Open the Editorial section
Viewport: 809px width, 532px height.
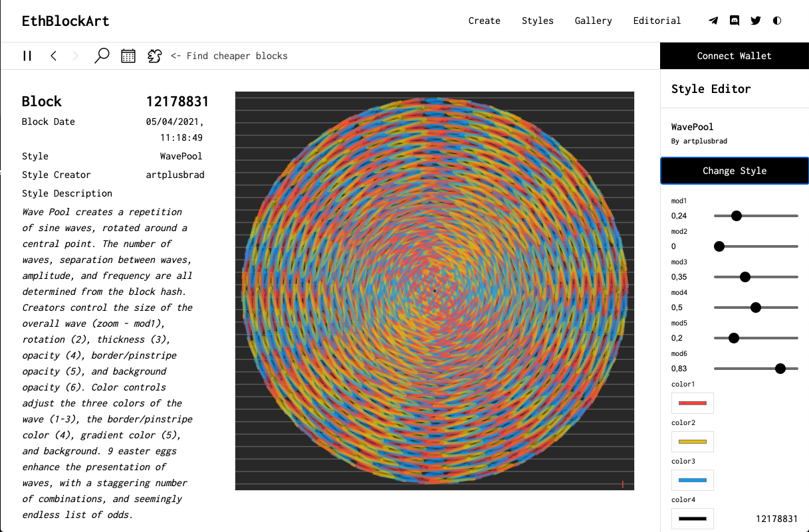click(657, 21)
